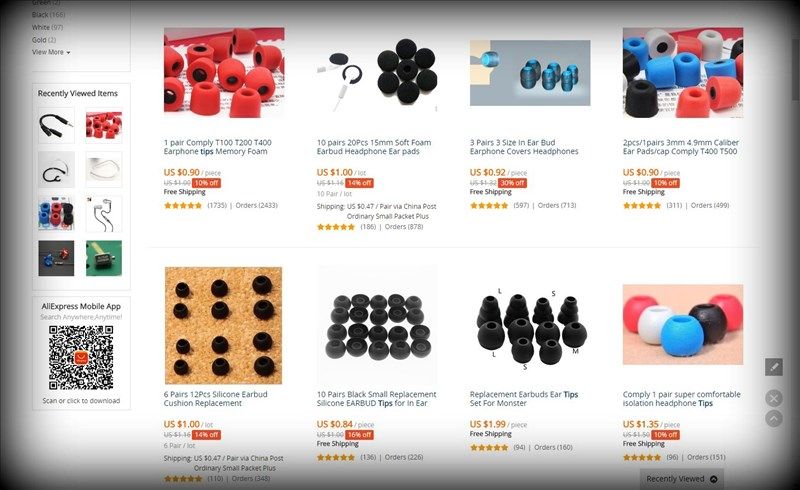Open the recently viewed white earphones thumbnail
Image resolution: width=800 pixels, height=490 pixels.
104,214
